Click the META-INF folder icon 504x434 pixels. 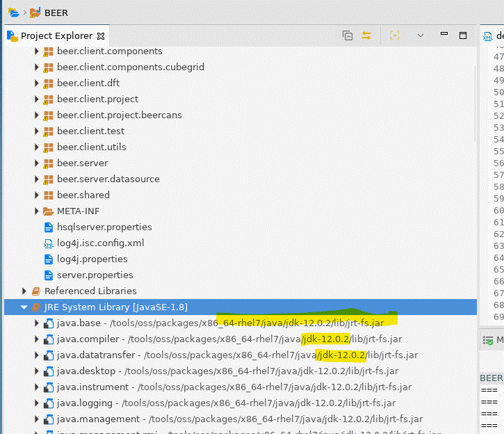click(48, 211)
